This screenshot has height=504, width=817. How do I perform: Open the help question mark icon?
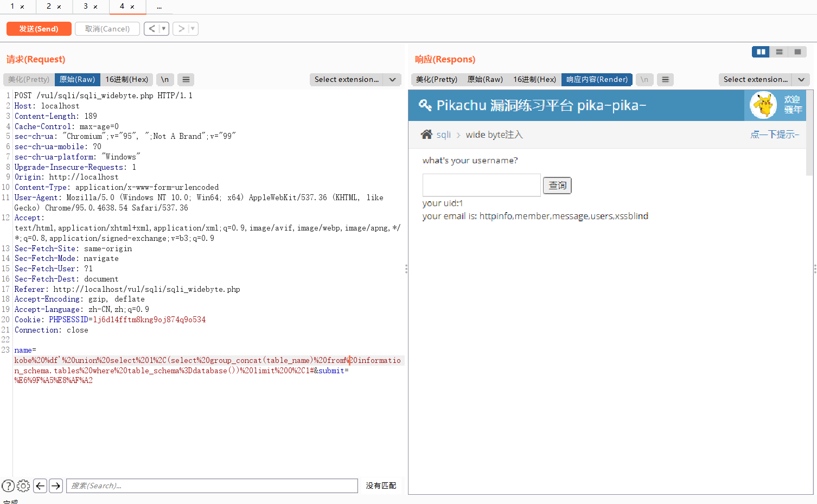click(x=8, y=486)
